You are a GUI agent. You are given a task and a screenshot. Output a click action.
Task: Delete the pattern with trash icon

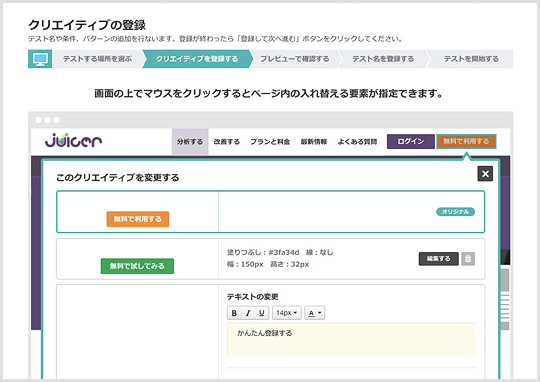tap(468, 259)
